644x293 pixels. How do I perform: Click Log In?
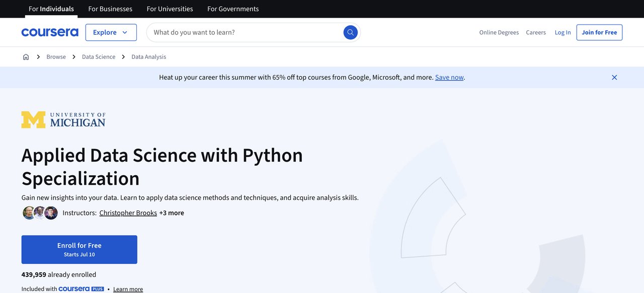tap(562, 32)
